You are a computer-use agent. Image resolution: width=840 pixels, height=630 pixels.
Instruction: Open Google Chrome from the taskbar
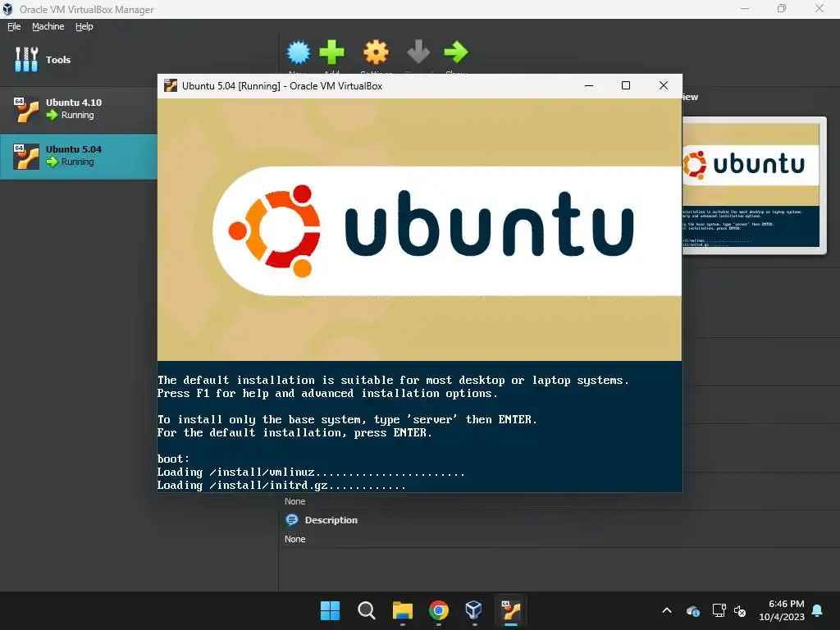(x=439, y=610)
